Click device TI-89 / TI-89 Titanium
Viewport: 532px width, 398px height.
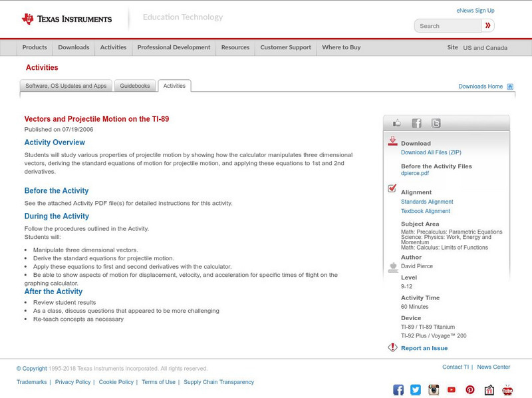point(428,327)
